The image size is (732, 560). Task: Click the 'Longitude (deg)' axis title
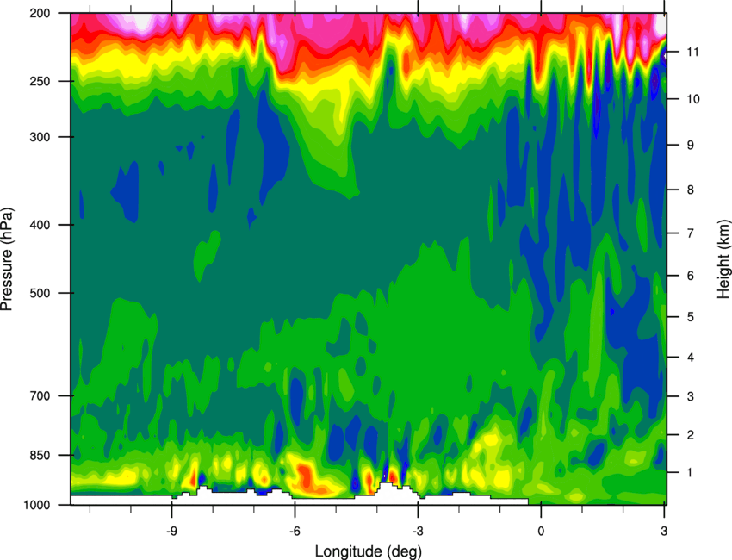pos(369,551)
